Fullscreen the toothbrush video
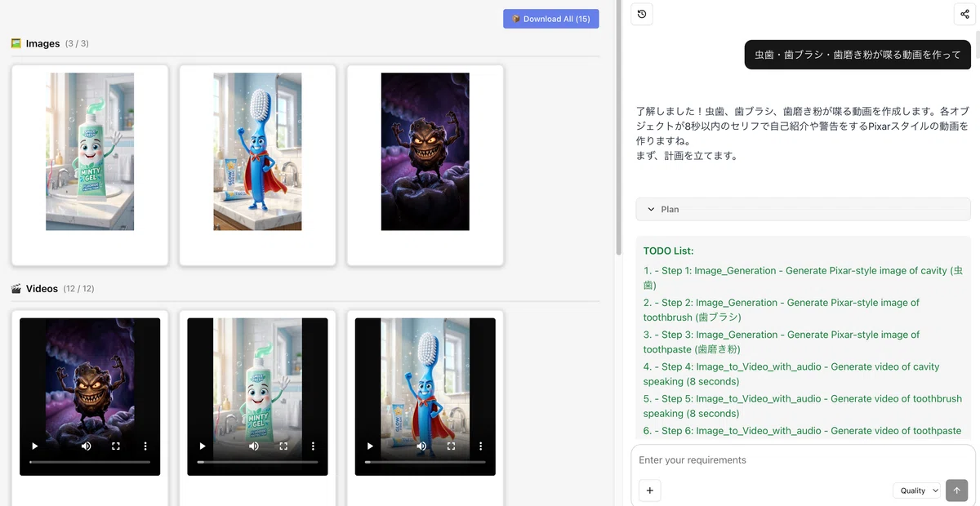 click(452, 446)
